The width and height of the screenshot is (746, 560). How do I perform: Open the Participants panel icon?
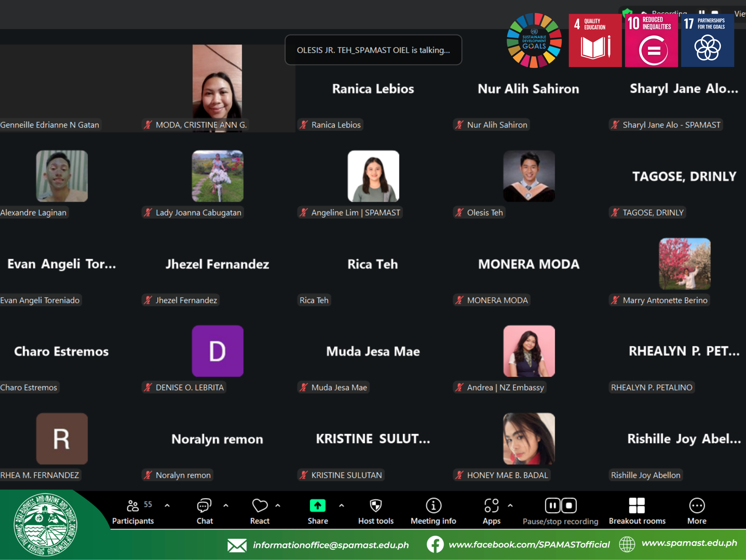[x=133, y=506]
